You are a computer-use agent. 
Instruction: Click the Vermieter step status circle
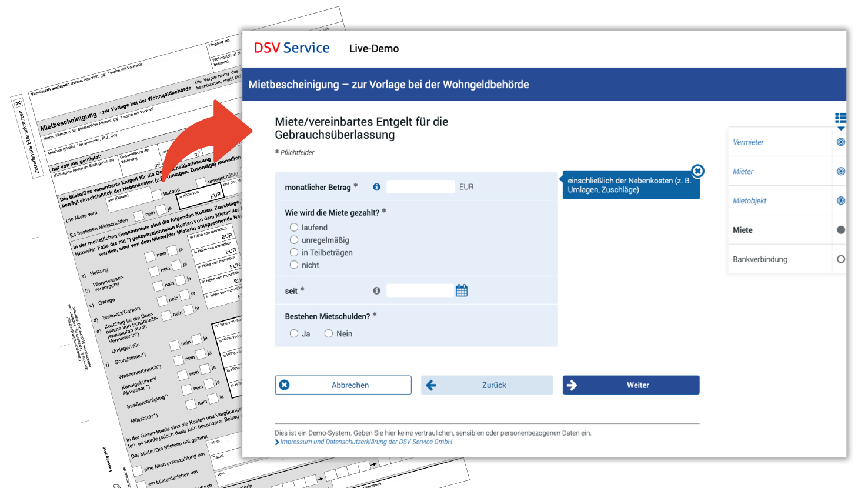pos(841,142)
